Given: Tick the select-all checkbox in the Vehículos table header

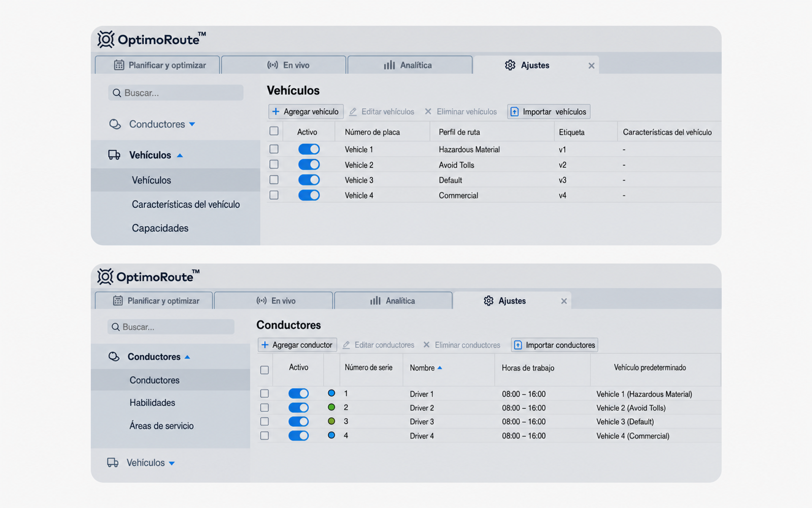Looking at the screenshot, I should (x=274, y=131).
